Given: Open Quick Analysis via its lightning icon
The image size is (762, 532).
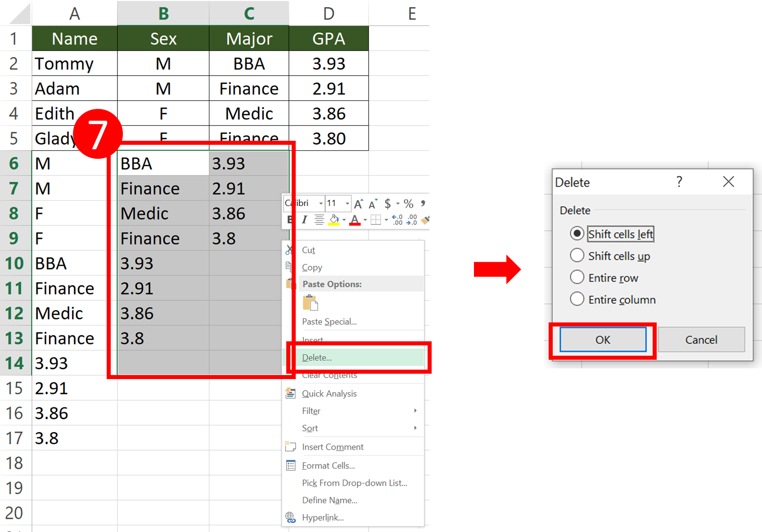Looking at the screenshot, I should coord(291,393).
